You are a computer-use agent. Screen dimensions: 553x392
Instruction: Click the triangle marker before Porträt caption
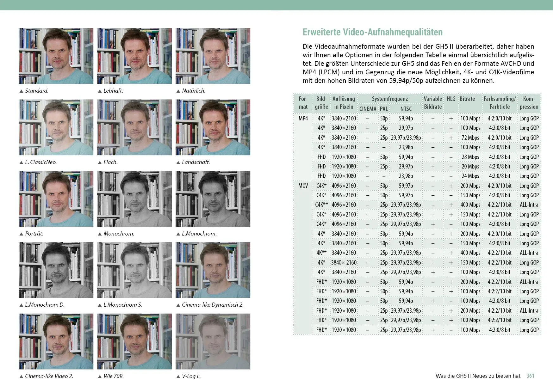(x=22, y=234)
